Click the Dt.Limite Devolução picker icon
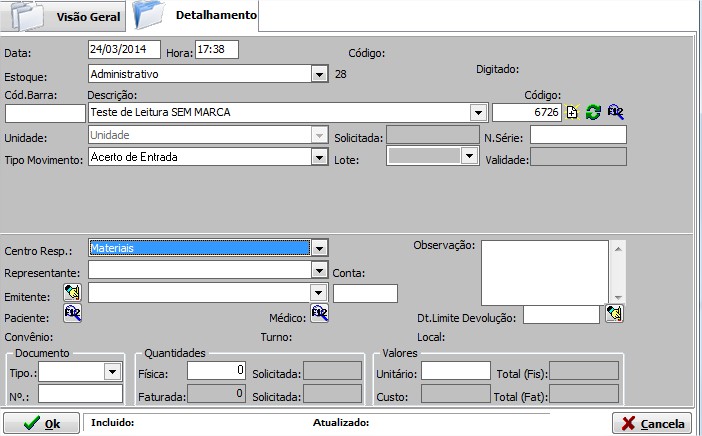Screen dimensions: 702x436 614,314
